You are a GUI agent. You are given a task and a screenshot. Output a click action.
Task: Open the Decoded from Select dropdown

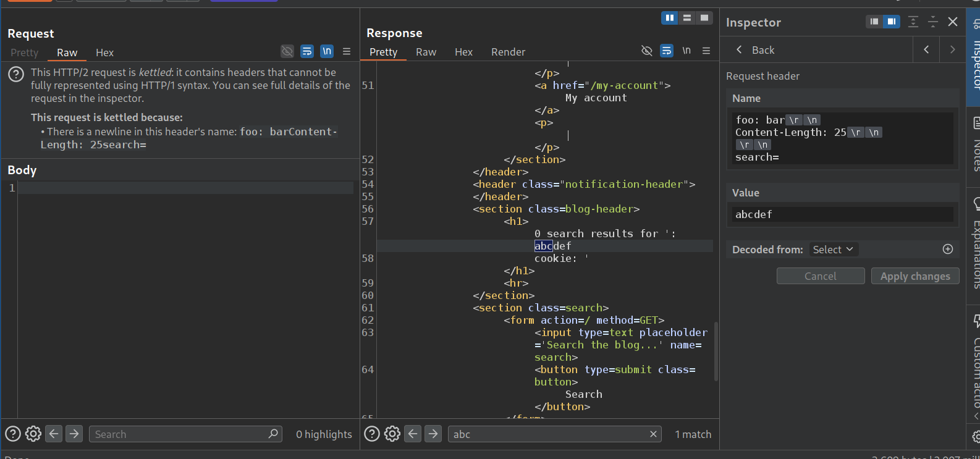coord(832,250)
